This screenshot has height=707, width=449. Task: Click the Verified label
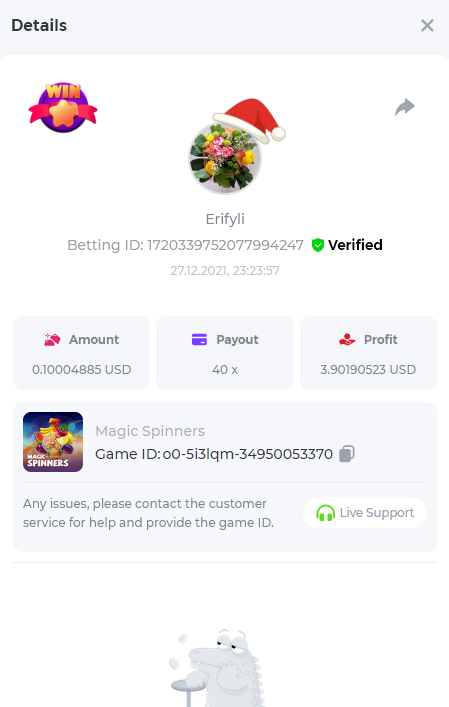pos(355,245)
